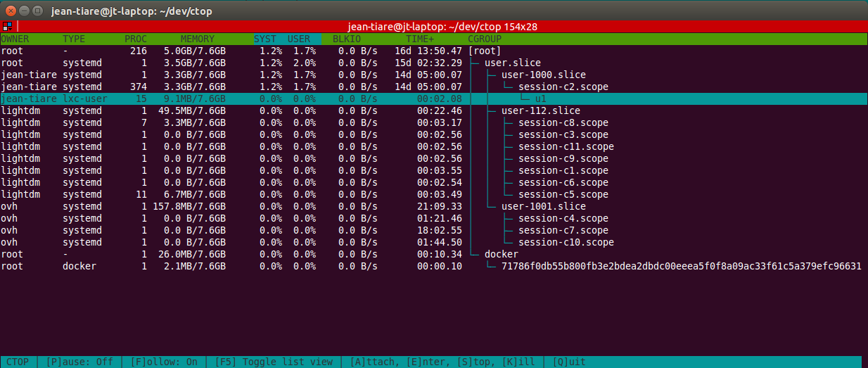Click the [A]ttach, [E]nter, [S]top, [K]ill entry

(442, 362)
